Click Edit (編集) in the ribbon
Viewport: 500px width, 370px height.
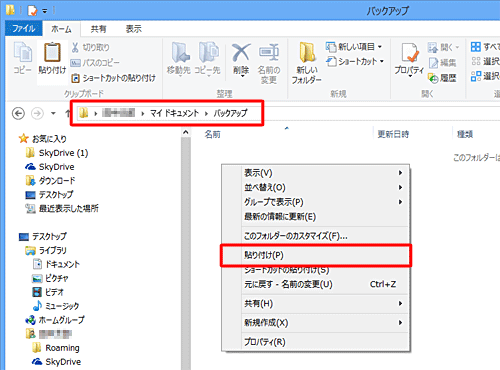click(x=442, y=63)
